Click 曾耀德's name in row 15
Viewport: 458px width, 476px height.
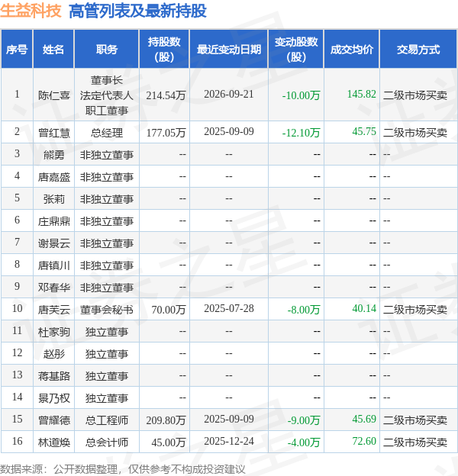[53, 420]
